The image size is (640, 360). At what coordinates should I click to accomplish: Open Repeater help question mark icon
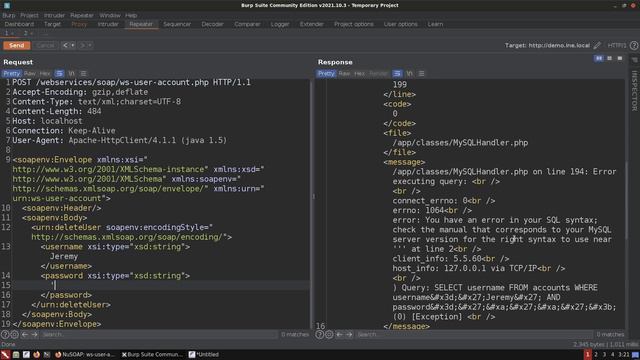point(633,46)
